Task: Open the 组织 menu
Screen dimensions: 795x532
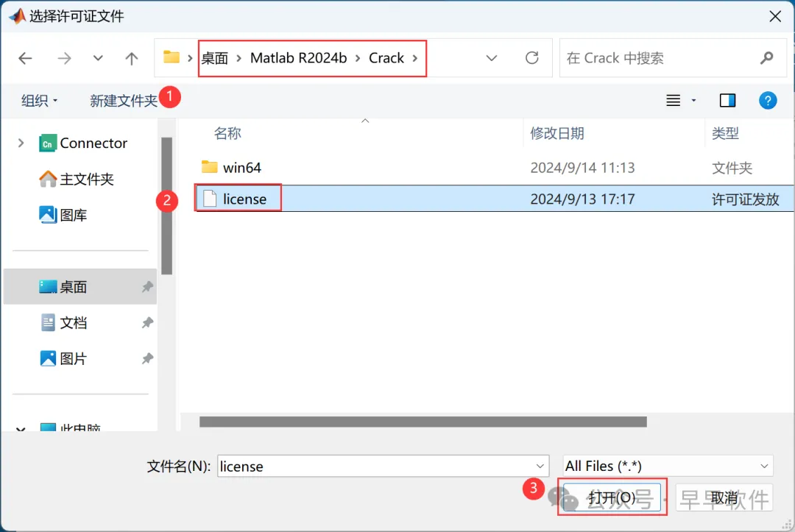Action: 39,100
